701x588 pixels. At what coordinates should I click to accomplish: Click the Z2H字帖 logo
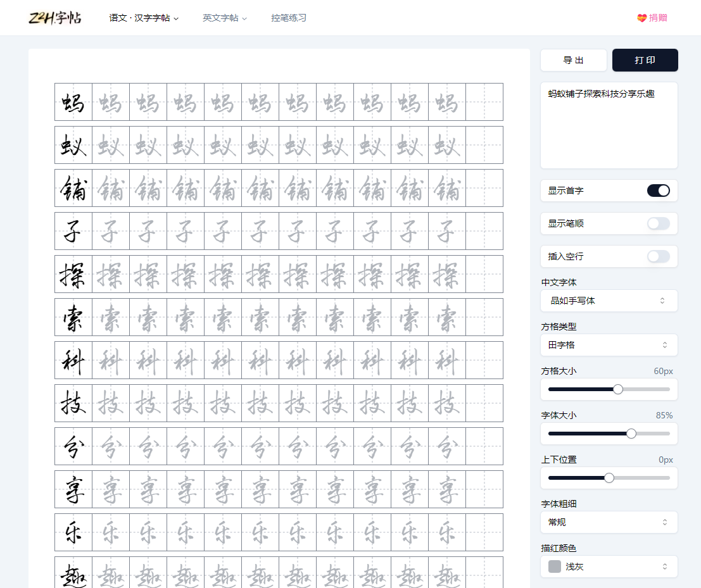coord(56,18)
